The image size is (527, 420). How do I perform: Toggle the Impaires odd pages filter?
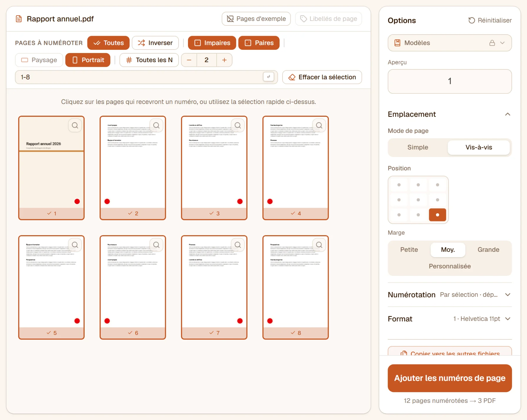212,43
